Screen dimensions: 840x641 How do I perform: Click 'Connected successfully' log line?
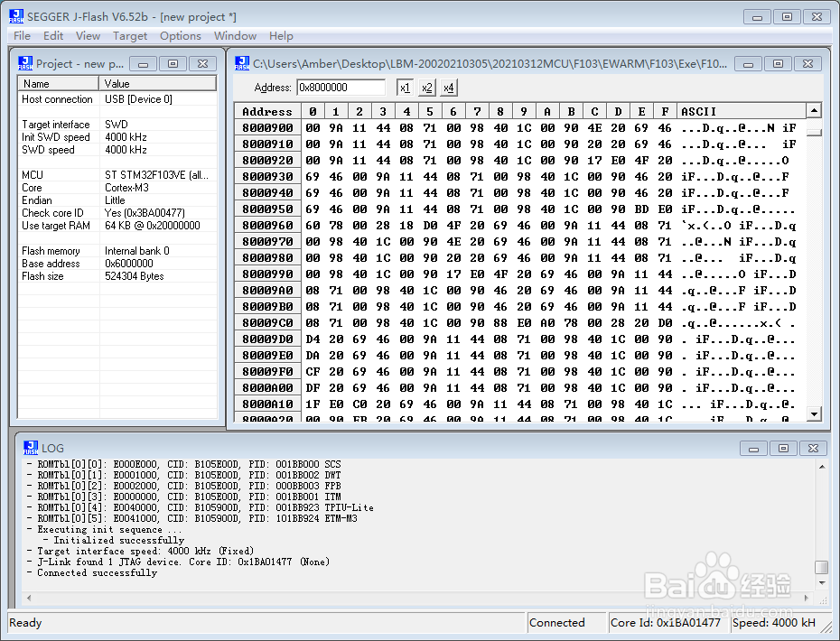tap(97, 573)
